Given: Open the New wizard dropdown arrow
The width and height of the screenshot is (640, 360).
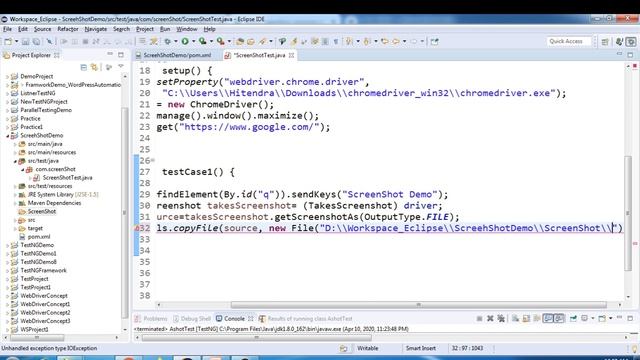Looking at the screenshot, I should pyautogui.click(x=16, y=42).
